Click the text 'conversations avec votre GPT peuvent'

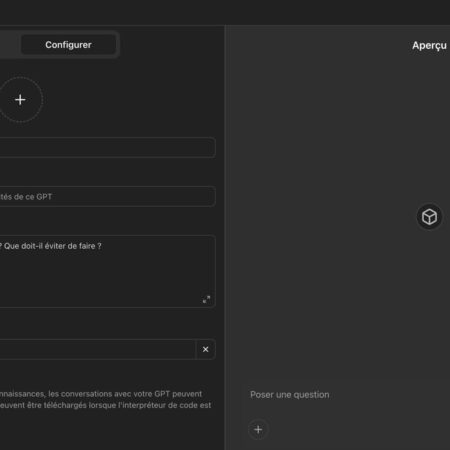(131, 394)
